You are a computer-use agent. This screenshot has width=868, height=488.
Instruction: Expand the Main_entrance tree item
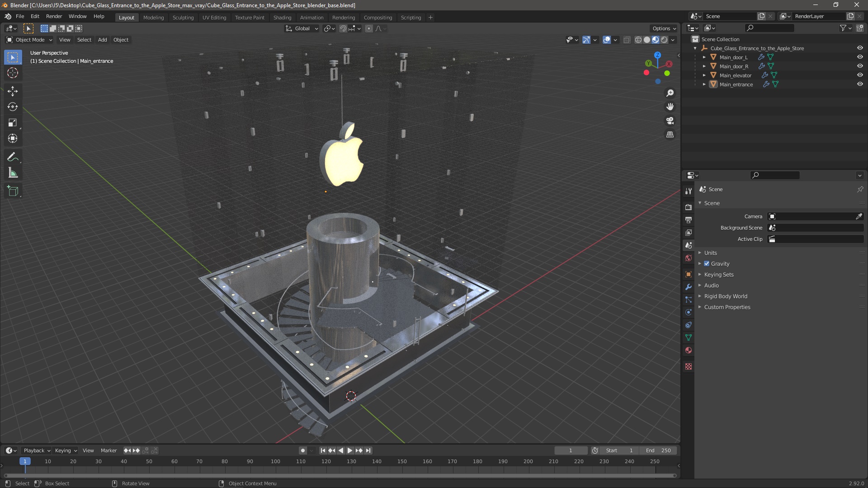[x=704, y=84]
